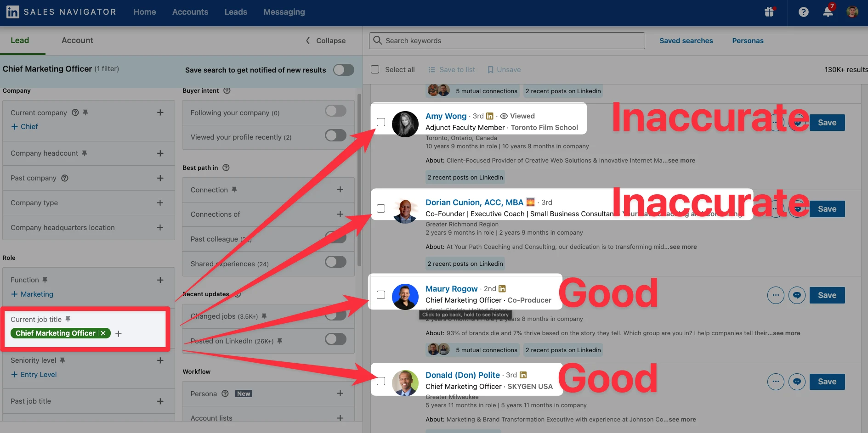The image size is (868, 433).
Task: Open the Accounts menu
Action: 190,12
